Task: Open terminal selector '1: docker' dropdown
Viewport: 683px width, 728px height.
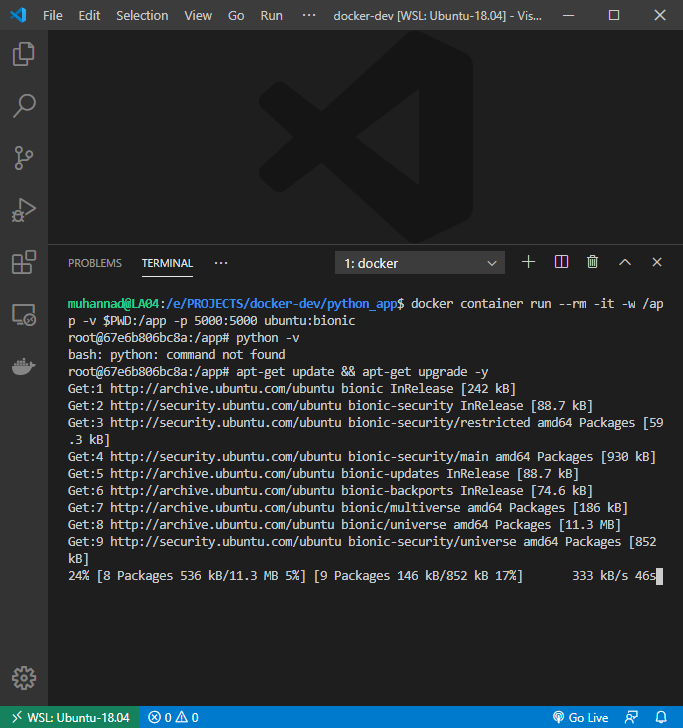Action: click(420, 263)
